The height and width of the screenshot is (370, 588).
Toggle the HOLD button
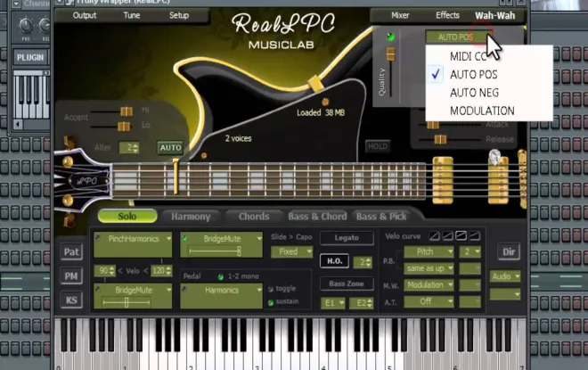[377, 146]
